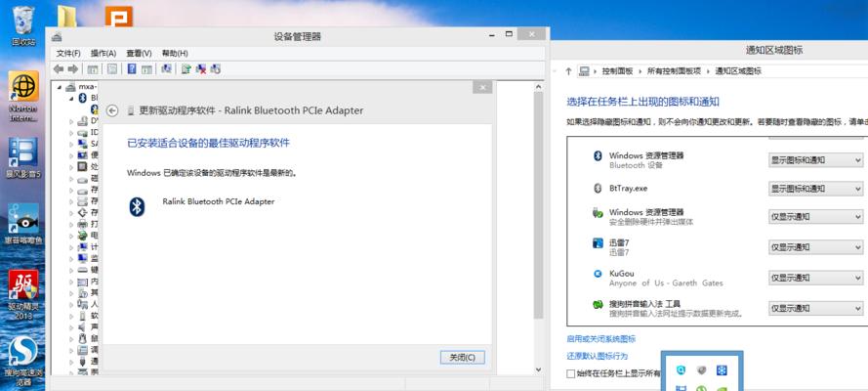The width and height of the screenshot is (868, 391).
Task: Click the blue snowflake icon in tray popup
Action: tap(722, 369)
